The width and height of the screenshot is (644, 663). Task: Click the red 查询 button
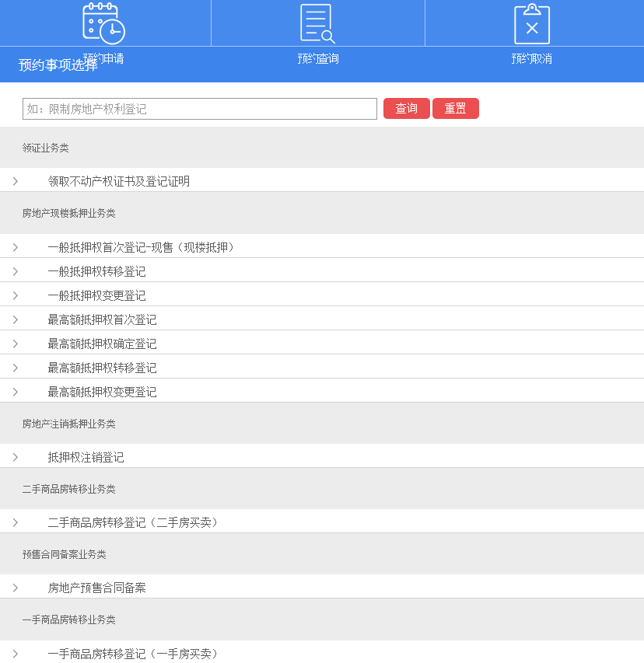[x=406, y=109]
